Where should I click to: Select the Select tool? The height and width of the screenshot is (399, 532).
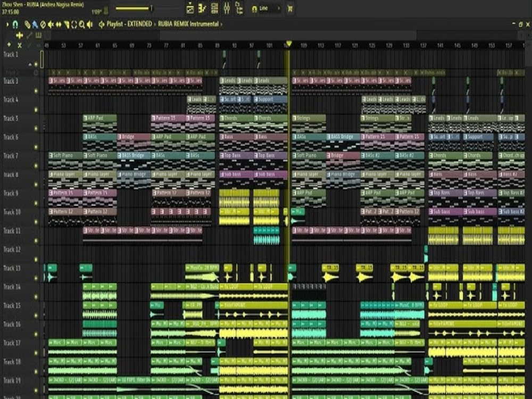[74, 24]
